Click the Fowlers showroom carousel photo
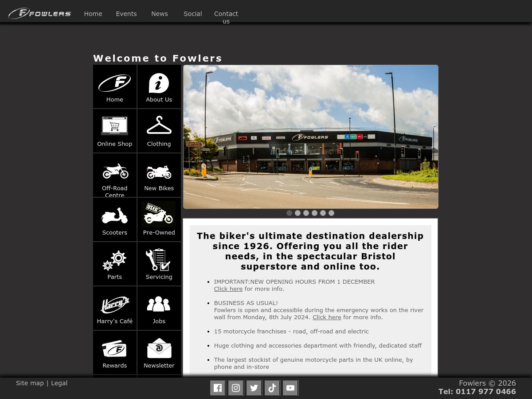The width and height of the screenshot is (532, 399). (311, 137)
